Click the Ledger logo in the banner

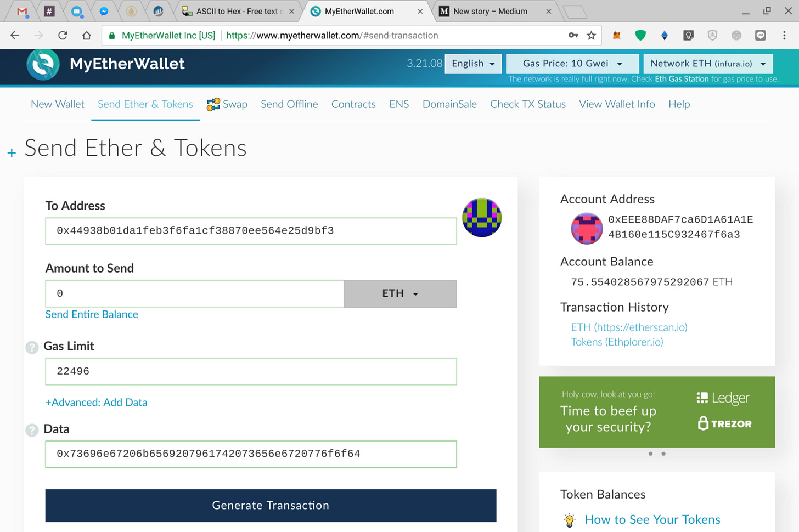(723, 398)
